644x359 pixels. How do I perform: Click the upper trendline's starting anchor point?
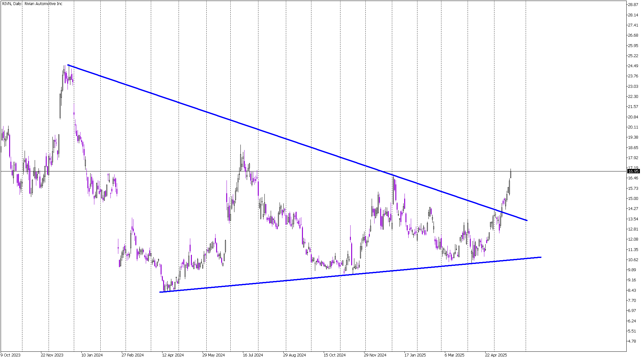(x=68, y=65)
